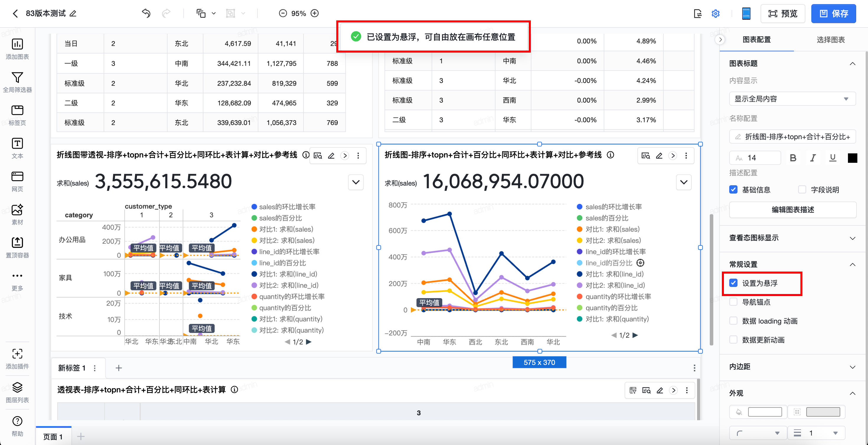Open Global Filter in sidebar
The image size is (868, 445).
point(17,82)
